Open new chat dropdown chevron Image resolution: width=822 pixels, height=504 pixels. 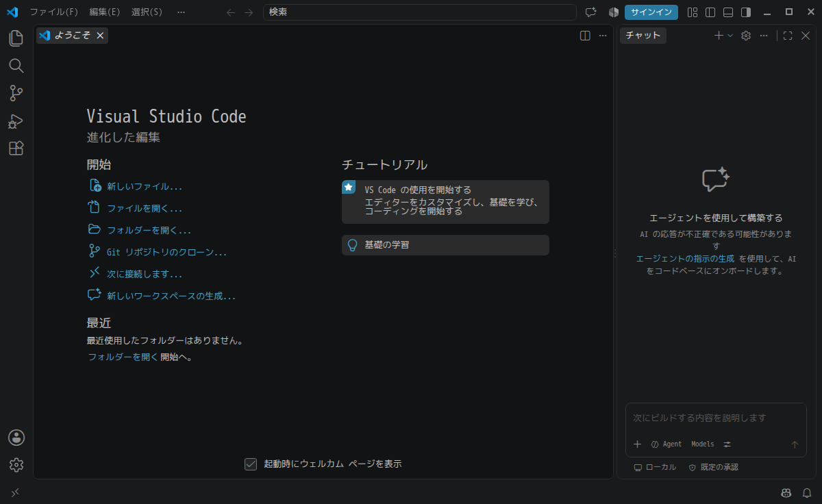[730, 36]
